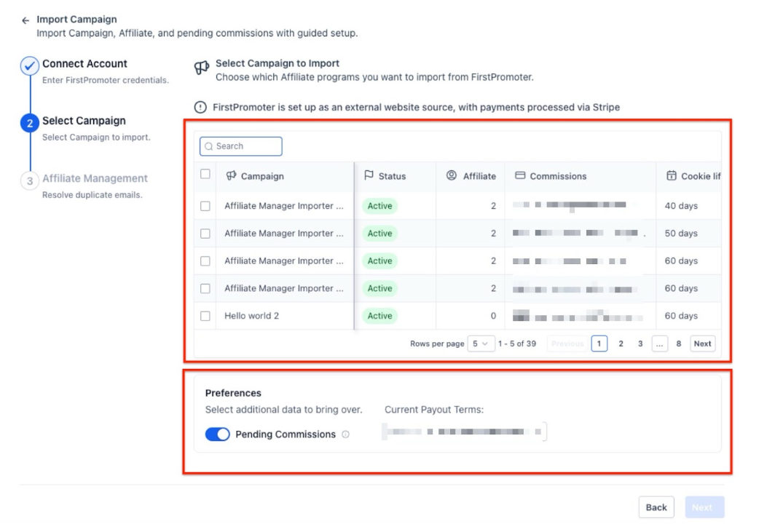
Task: Click the Back button at bottom
Action: [x=656, y=507]
